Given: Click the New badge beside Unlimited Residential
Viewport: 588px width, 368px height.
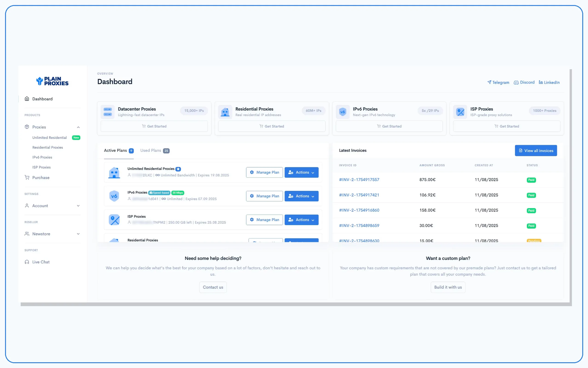Looking at the screenshot, I should coord(76,138).
